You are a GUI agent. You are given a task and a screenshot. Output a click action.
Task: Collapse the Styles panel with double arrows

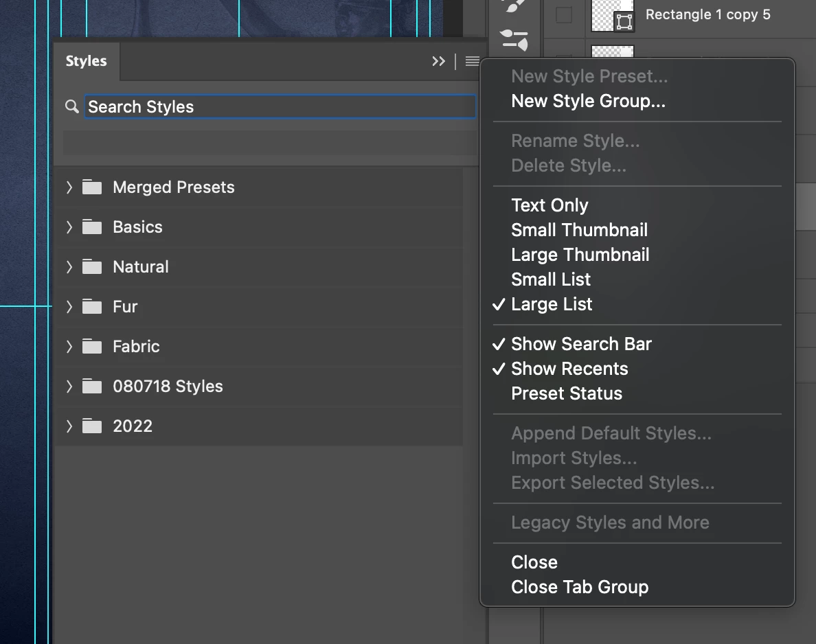[438, 61]
